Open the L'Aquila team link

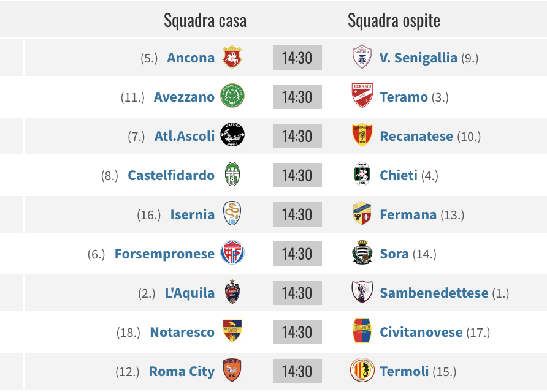coord(189,293)
